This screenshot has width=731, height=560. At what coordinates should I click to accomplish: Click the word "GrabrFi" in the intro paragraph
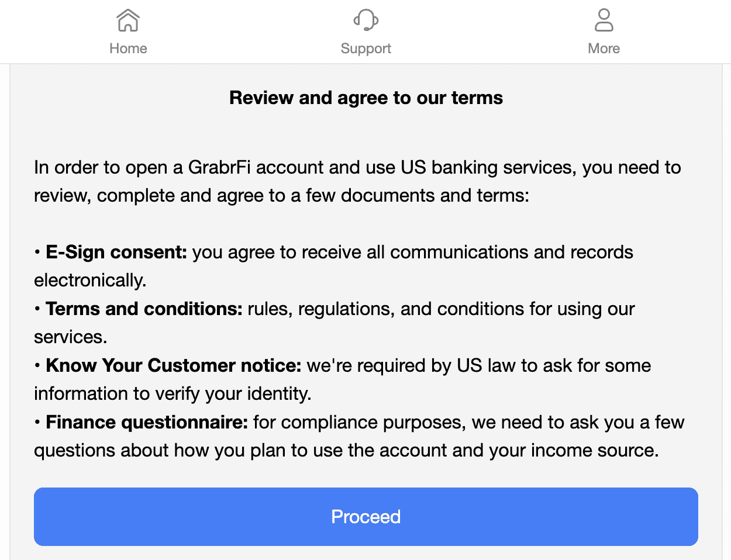219,168
